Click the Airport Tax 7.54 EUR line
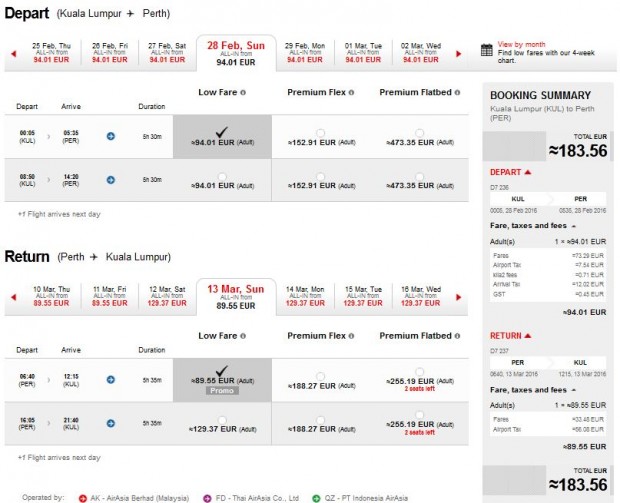This screenshot has height=503, width=620. coord(548,265)
